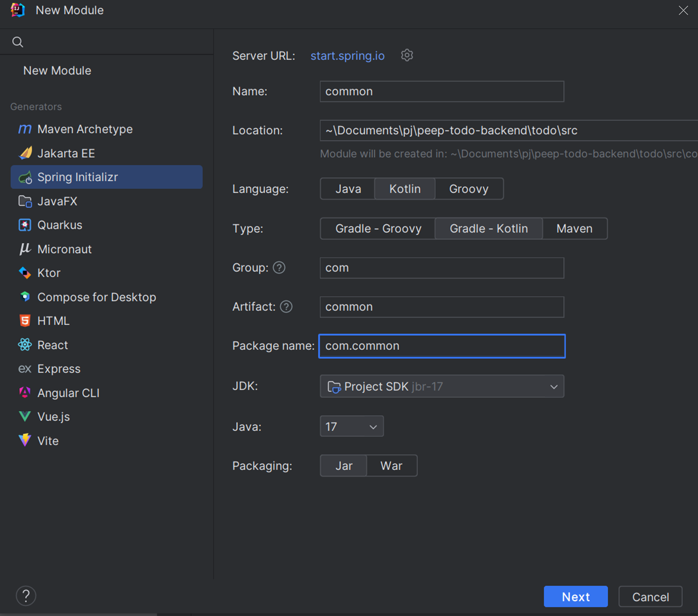Open start.spring.io server URL link
This screenshot has width=698, height=616.
pos(347,56)
